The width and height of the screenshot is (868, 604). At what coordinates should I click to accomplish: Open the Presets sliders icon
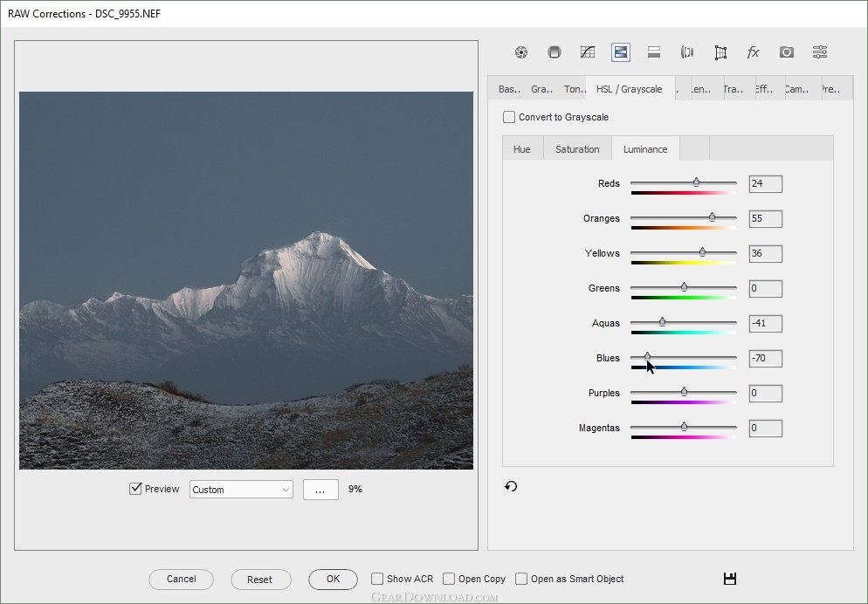tap(820, 52)
